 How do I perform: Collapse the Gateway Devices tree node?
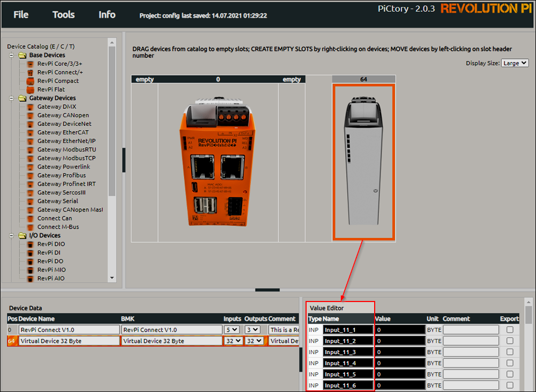12,99
